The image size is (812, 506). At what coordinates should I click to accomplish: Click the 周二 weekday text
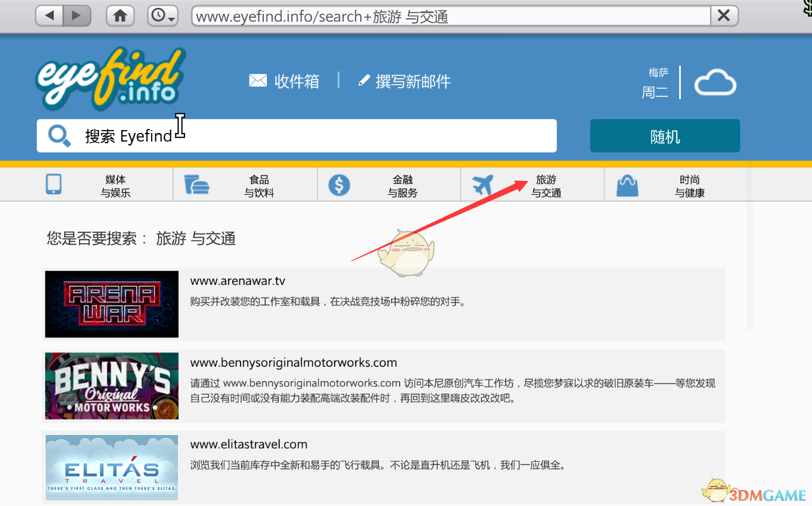coord(655,92)
